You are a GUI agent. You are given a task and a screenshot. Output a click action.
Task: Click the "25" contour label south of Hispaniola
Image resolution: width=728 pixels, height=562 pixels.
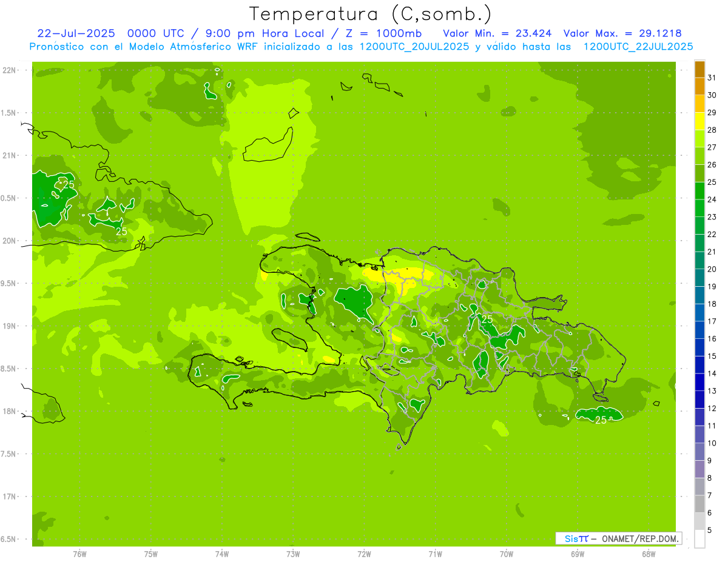pos(601,420)
